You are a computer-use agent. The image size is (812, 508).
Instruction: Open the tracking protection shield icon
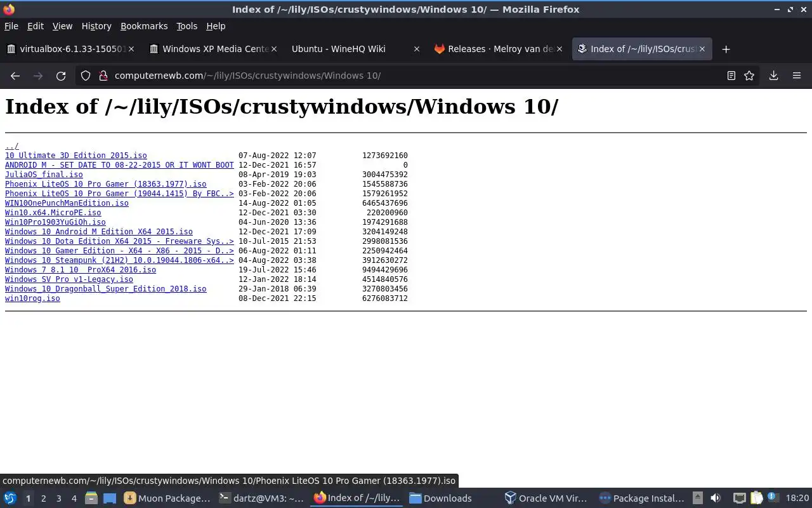86,76
